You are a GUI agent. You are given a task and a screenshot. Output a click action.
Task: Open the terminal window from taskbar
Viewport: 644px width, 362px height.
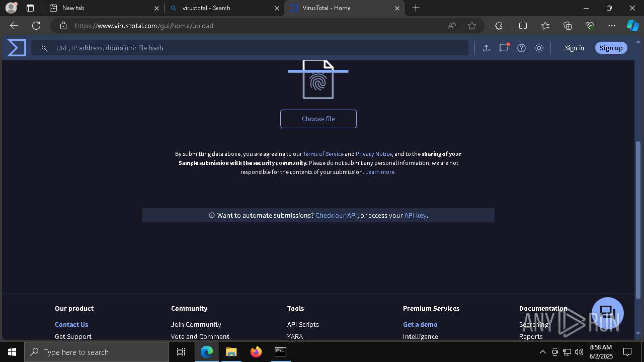pyautogui.click(x=280, y=352)
